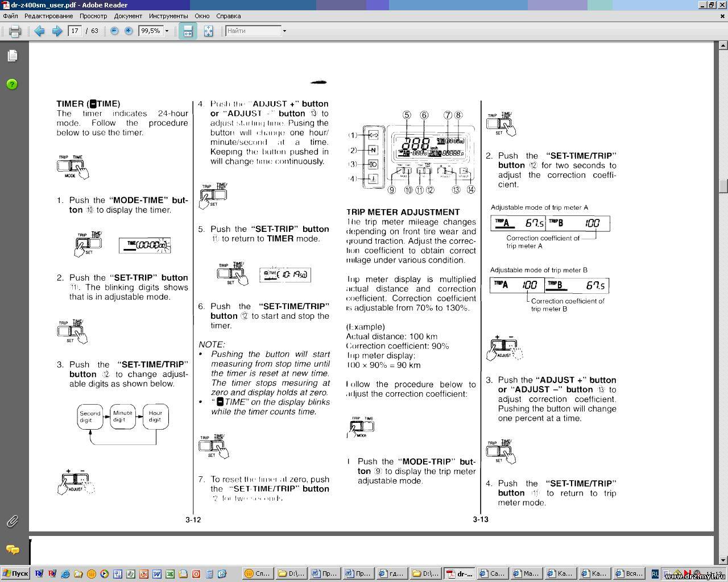Image resolution: width=728 pixels, height=582 pixels.
Task: Click the page number field showing 17
Action: click(x=75, y=31)
